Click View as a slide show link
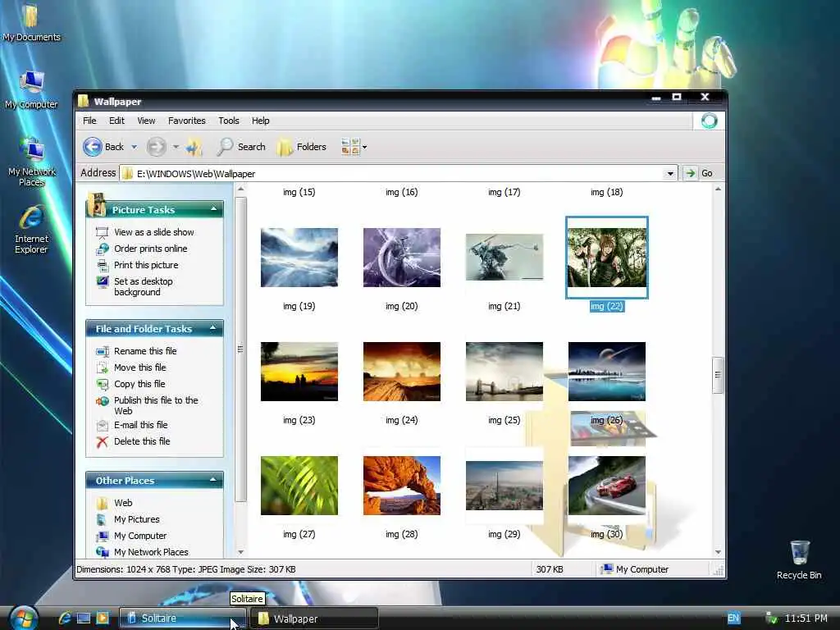The width and height of the screenshot is (840, 630). [153, 232]
